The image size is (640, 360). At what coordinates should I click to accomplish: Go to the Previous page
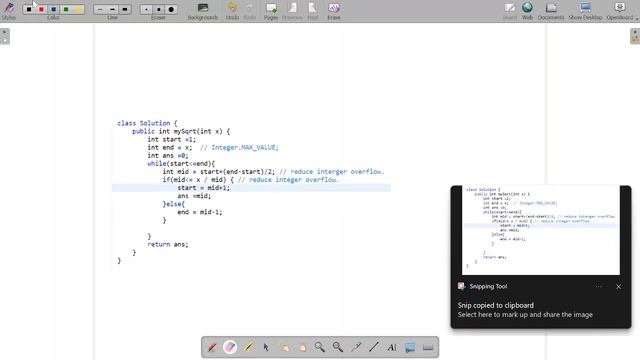point(292,11)
